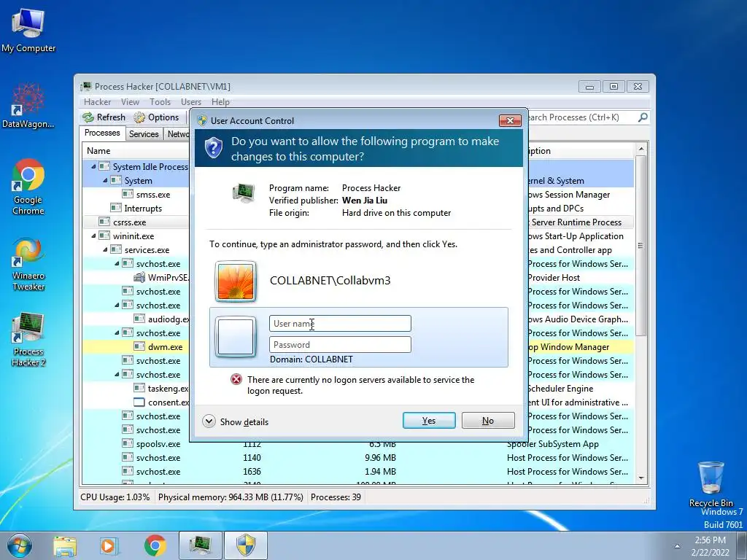Click the User name field in UAC dialog

click(x=340, y=323)
